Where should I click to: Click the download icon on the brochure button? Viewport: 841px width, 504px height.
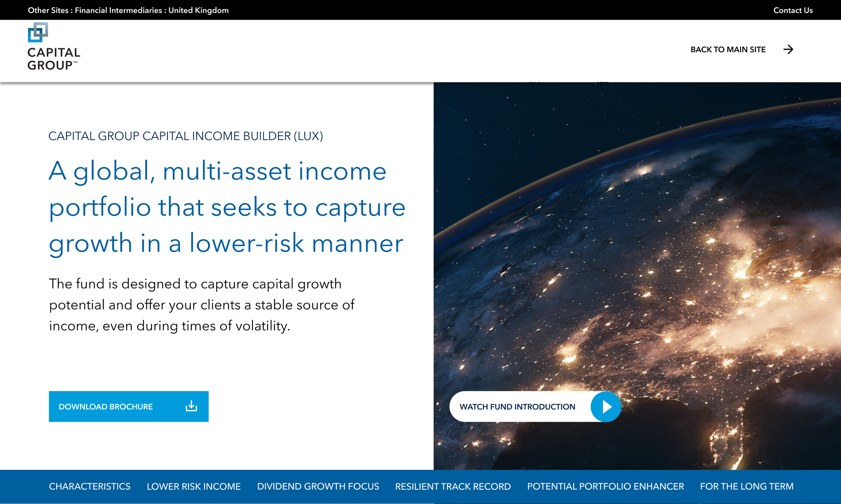click(192, 406)
